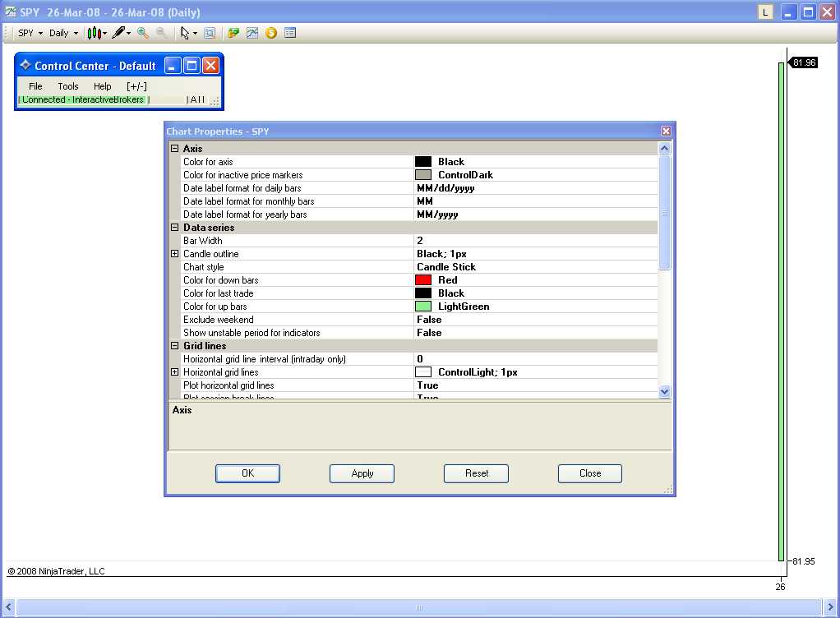
Task: Maximize the Control Center window
Action: tap(192, 66)
